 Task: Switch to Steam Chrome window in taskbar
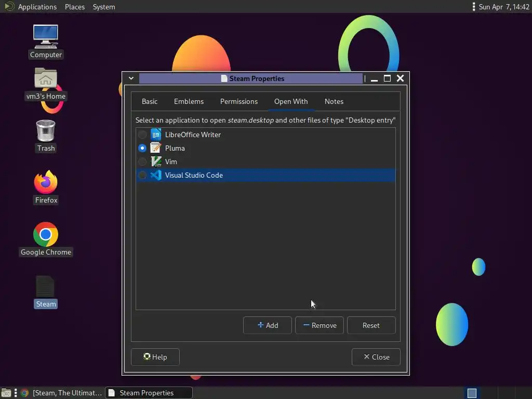(61, 393)
